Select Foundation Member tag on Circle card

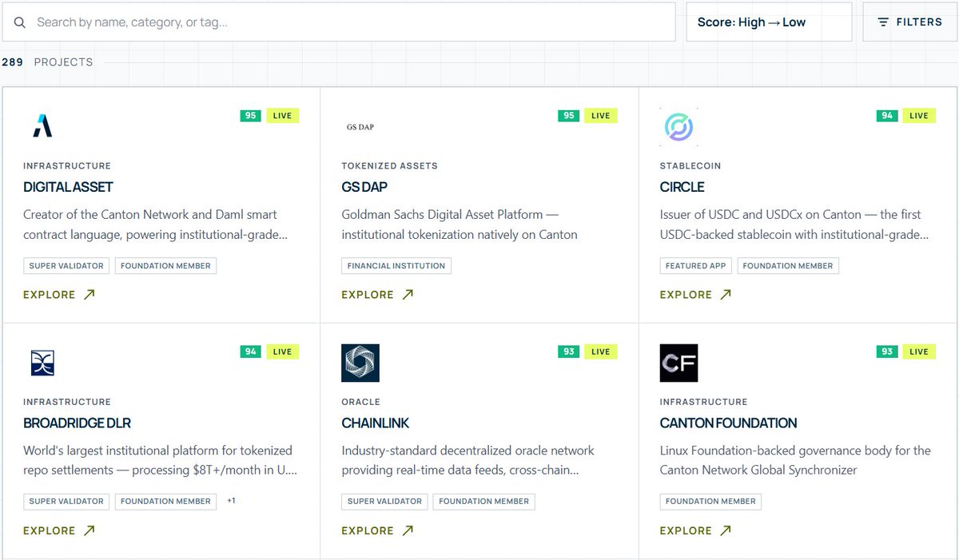point(788,265)
